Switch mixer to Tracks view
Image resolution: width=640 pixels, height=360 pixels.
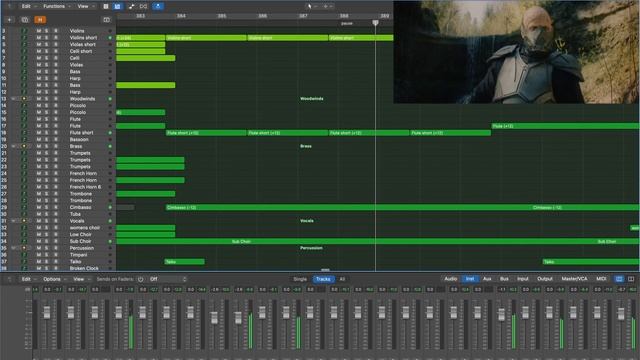[x=323, y=279]
